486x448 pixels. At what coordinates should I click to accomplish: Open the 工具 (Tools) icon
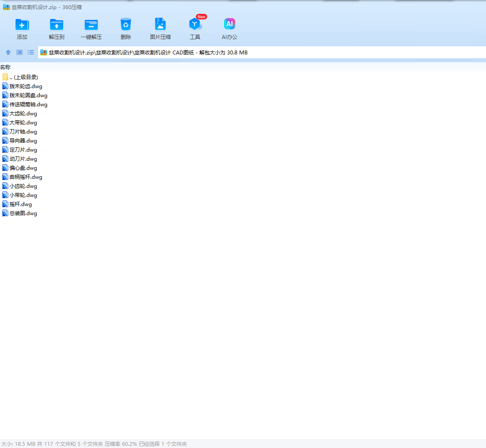pos(195,24)
